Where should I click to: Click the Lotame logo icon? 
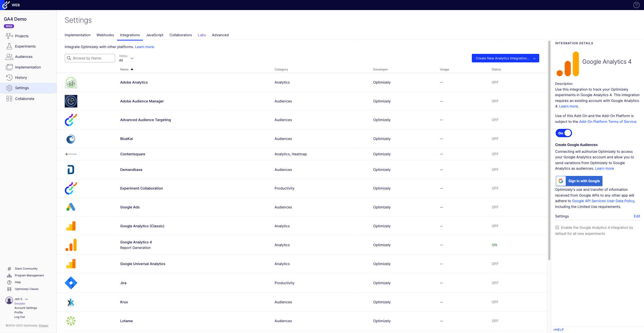(71, 321)
